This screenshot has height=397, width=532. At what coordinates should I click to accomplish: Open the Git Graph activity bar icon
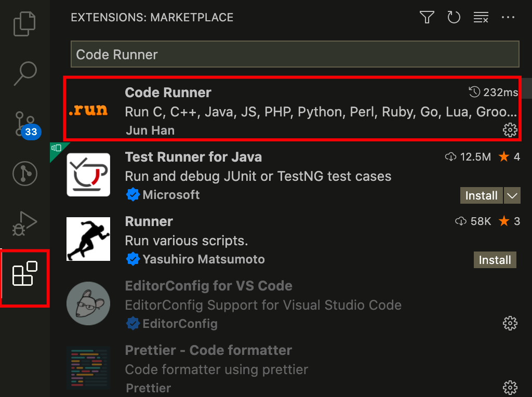point(25,174)
